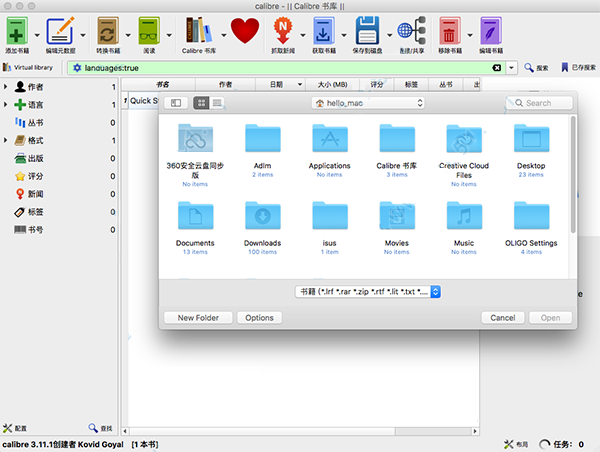Select the Desktop folder
The height and width of the screenshot is (452, 600).
[531, 150]
